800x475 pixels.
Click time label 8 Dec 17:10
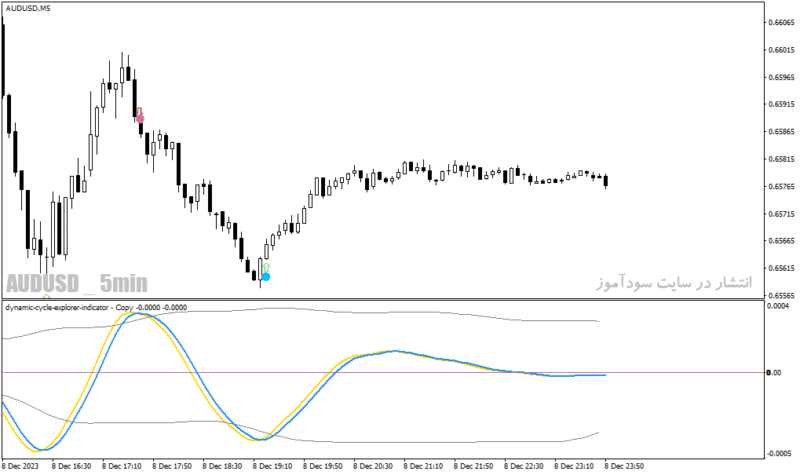121,466
